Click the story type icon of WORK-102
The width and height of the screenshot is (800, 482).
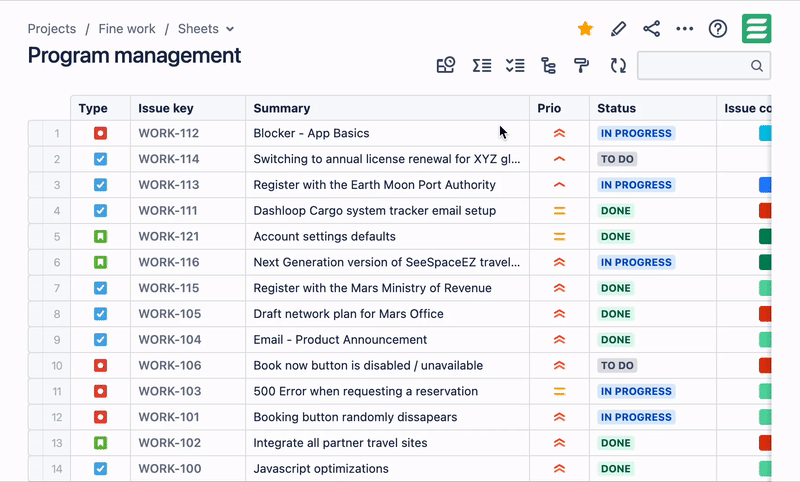101,443
